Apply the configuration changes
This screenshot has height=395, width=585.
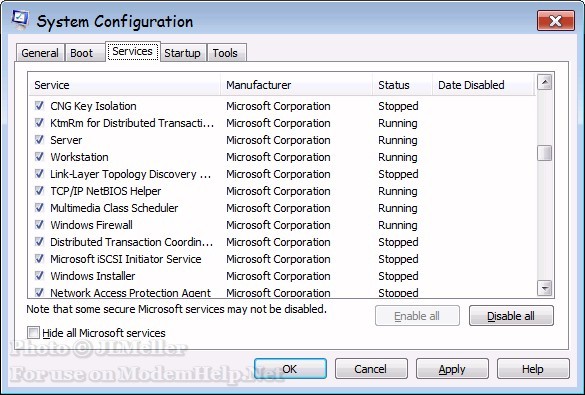tap(452, 369)
